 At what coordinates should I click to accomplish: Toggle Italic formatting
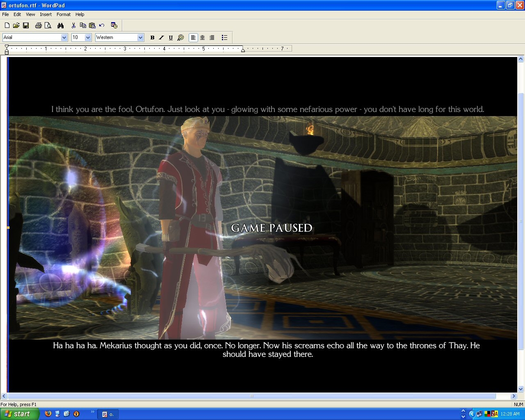coord(162,37)
